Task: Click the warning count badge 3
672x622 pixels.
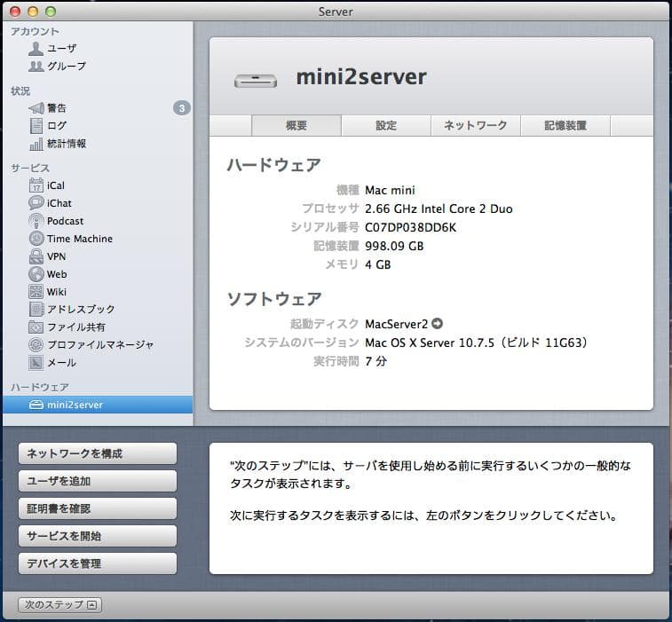Action: click(182, 108)
